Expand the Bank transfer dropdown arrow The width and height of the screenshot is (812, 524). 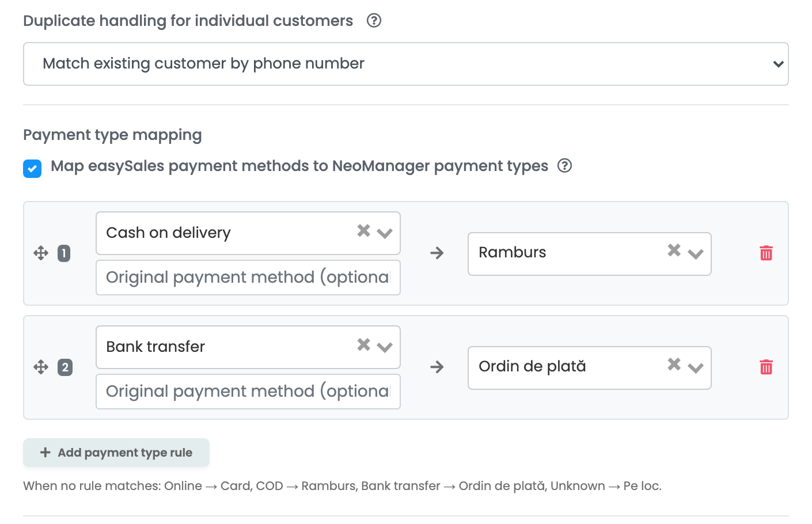385,347
